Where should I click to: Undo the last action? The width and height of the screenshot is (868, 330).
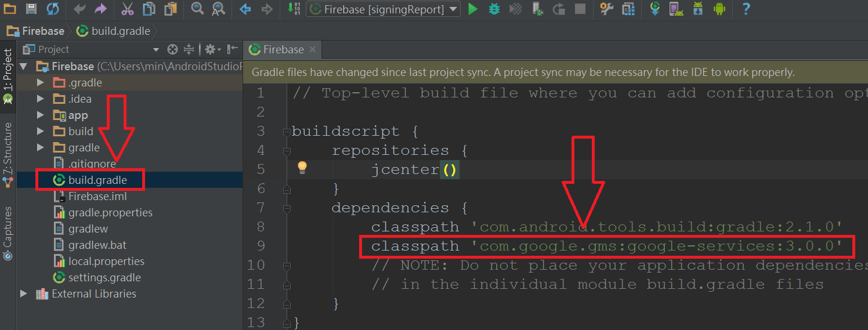tap(80, 9)
